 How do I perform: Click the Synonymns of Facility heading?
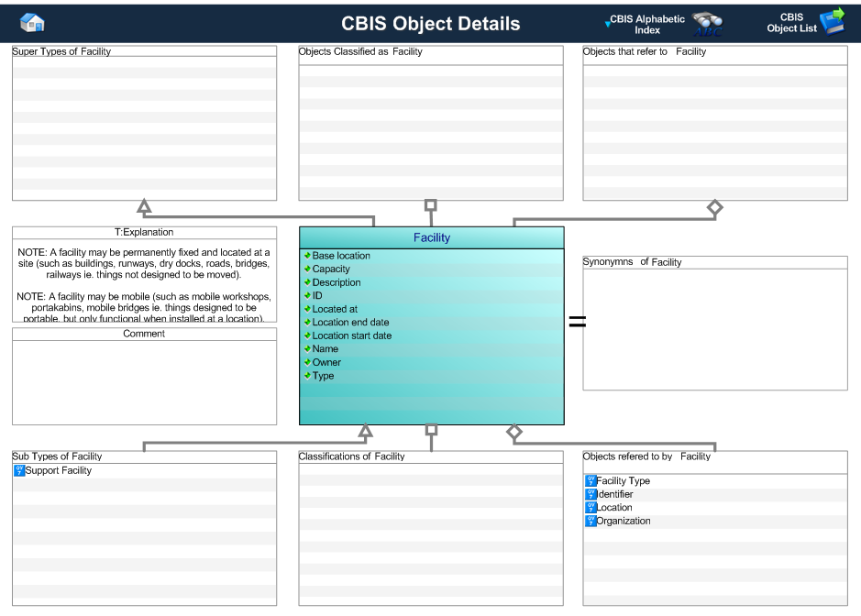click(632, 262)
